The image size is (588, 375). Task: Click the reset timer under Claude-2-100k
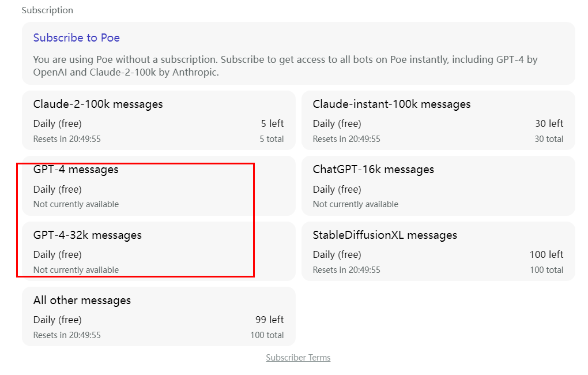click(x=67, y=139)
